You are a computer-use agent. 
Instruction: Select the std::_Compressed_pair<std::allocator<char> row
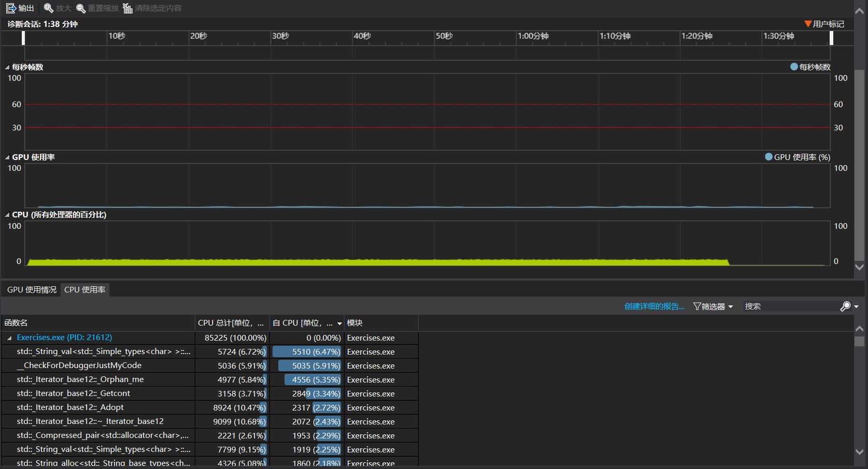tap(209, 435)
